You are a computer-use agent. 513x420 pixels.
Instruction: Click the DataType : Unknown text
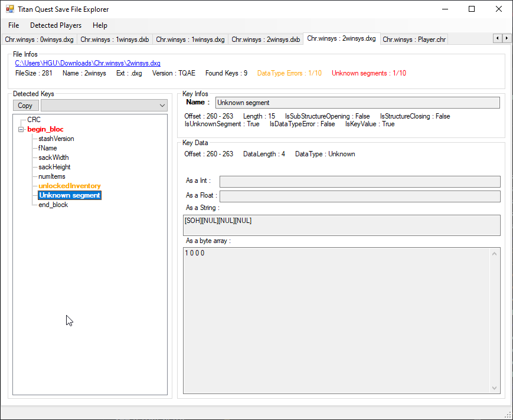325,154
